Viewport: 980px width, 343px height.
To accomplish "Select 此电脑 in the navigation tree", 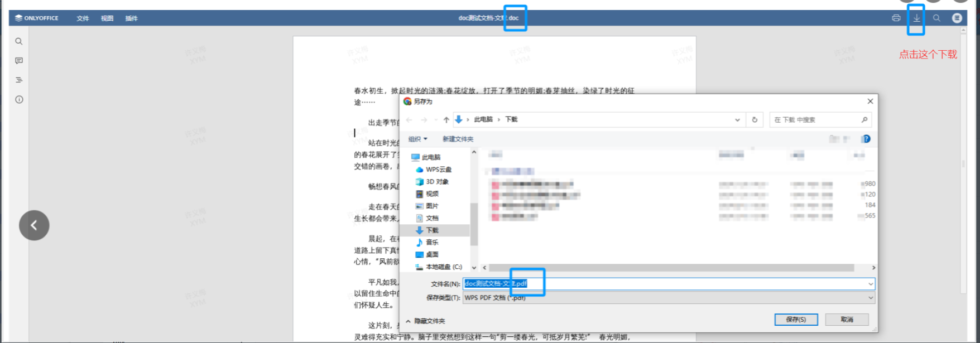I will point(426,157).
